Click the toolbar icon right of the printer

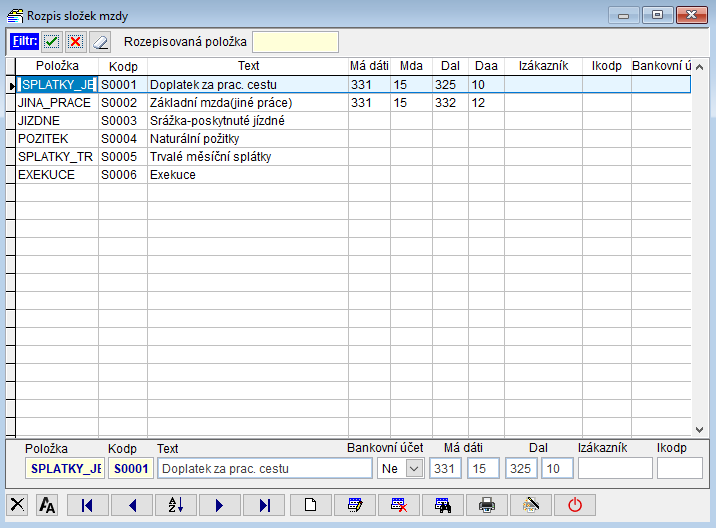(x=531, y=505)
